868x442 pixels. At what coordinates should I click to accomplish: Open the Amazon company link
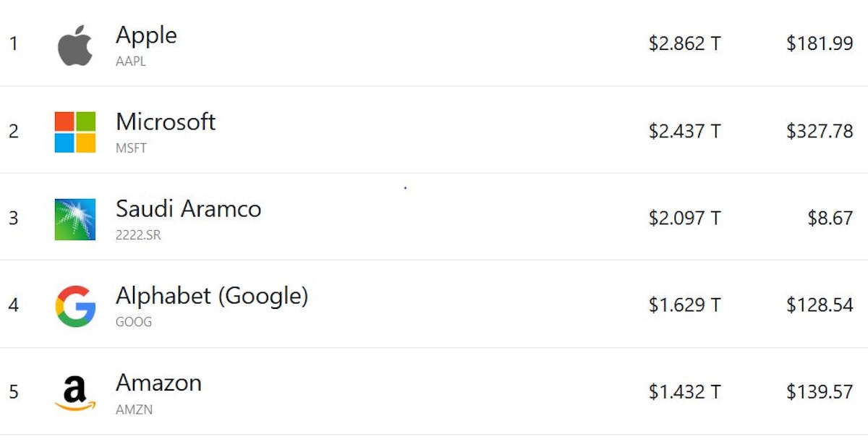(x=158, y=383)
